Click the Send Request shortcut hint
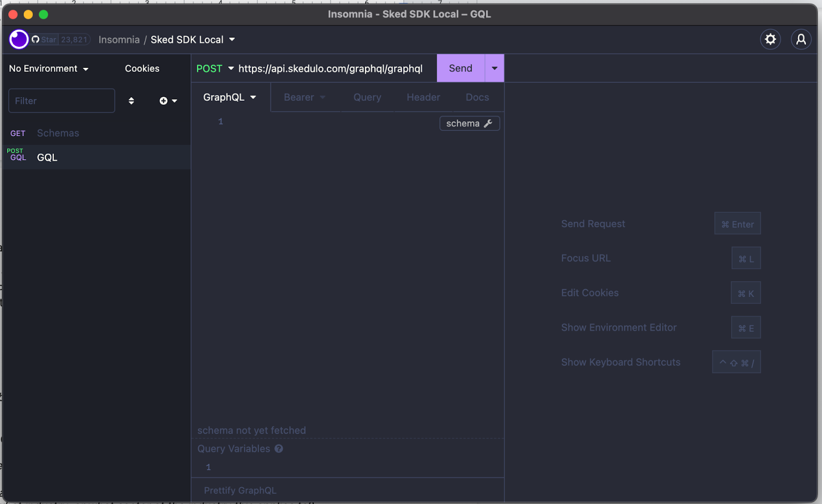The image size is (822, 504). tap(593, 223)
